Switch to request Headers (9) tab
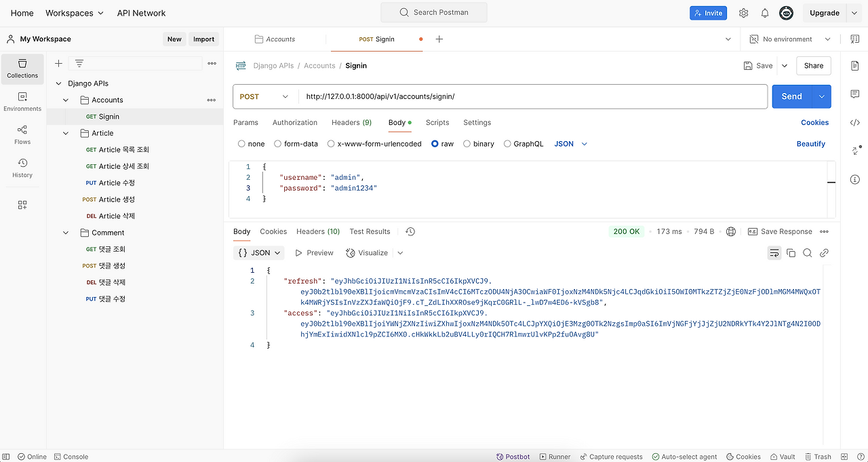 click(351, 123)
